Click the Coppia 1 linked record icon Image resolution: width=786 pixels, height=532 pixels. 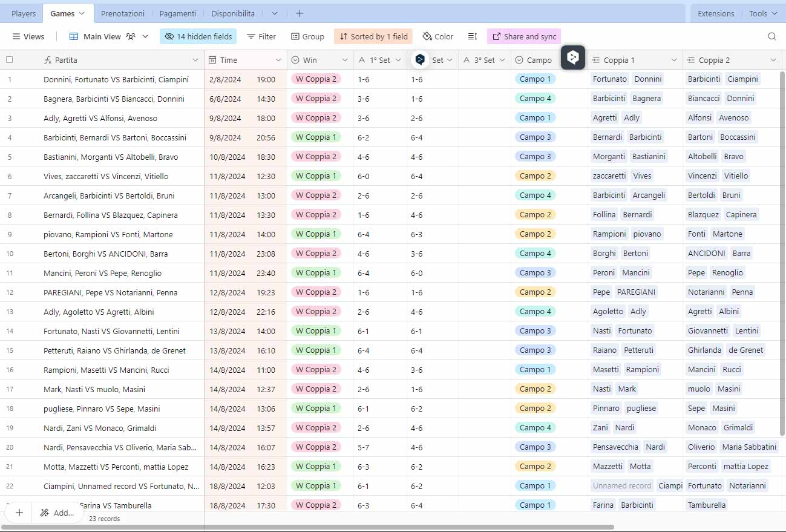coord(595,60)
